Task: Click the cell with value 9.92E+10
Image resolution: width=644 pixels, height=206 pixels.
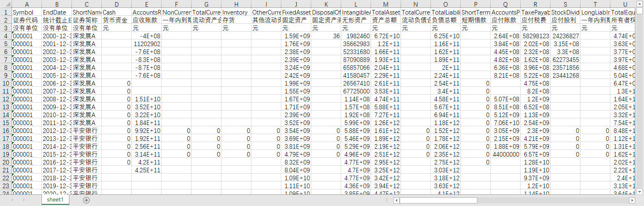Action: coord(146,131)
